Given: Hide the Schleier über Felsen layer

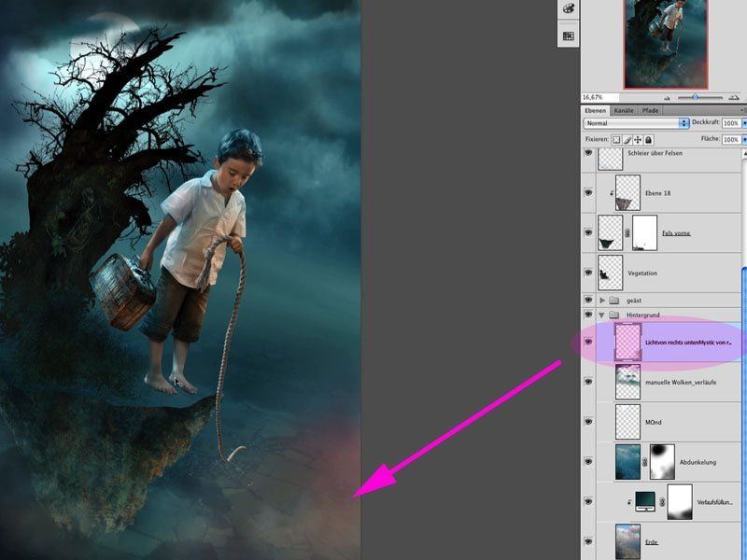Looking at the screenshot, I should (x=588, y=153).
